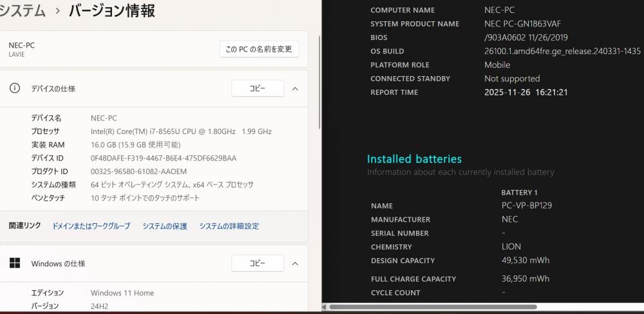Open the システムの詳細設定 link
644x314 pixels.
229,226
